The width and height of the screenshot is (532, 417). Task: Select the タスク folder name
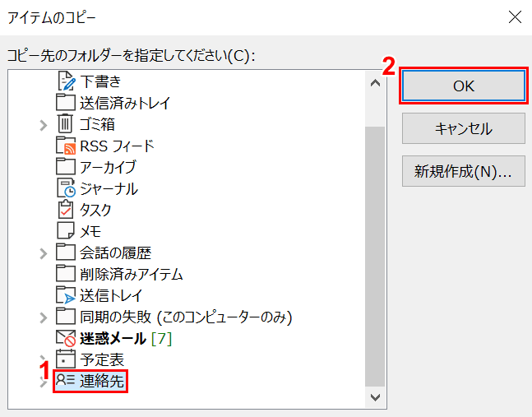pyautogui.click(x=95, y=210)
